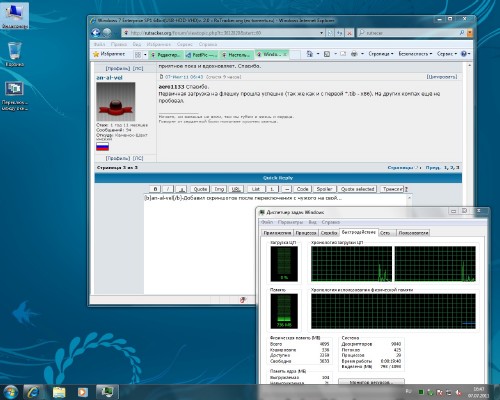Screen dimensions: 500x400
Task: Open the Home icon dropdown arrow
Action: point(318,54)
